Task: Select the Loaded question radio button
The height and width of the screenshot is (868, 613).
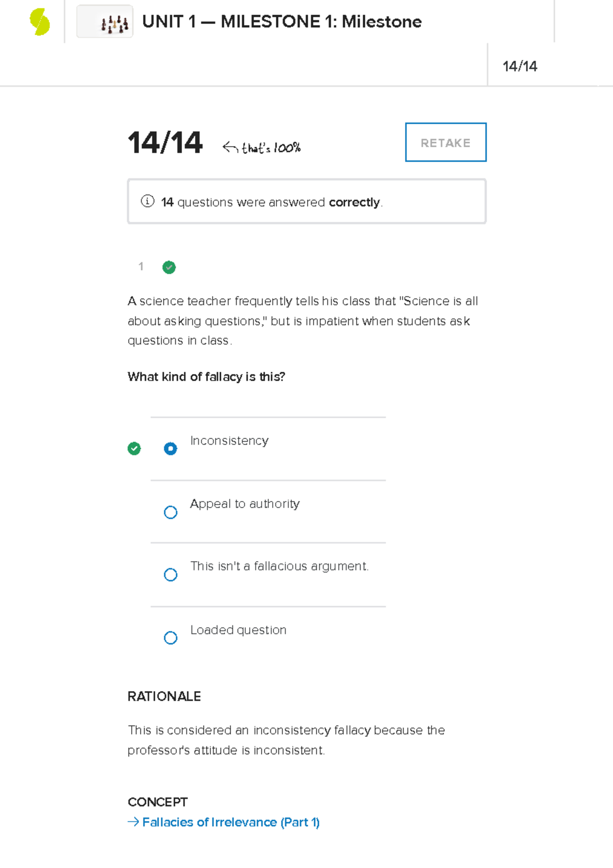Action: (171, 637)
